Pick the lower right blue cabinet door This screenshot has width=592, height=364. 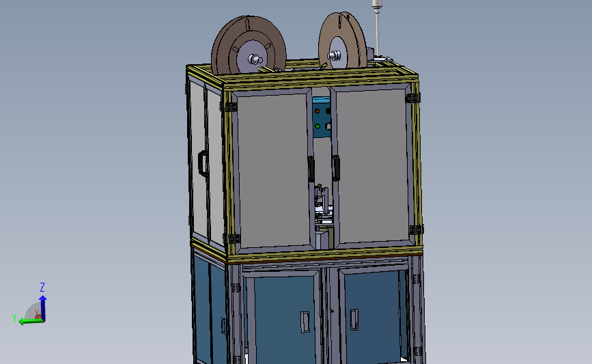pyautogui.click(x=372, y=316)
